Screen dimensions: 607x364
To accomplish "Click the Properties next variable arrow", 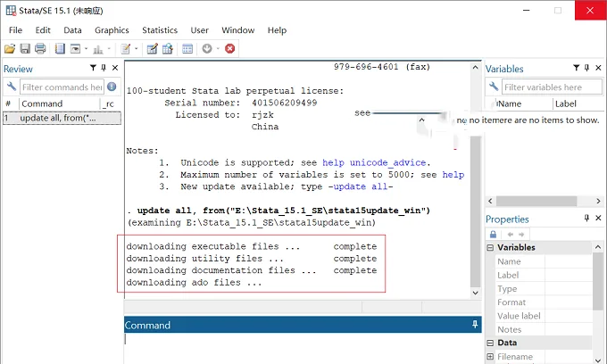I will (521, 235).
